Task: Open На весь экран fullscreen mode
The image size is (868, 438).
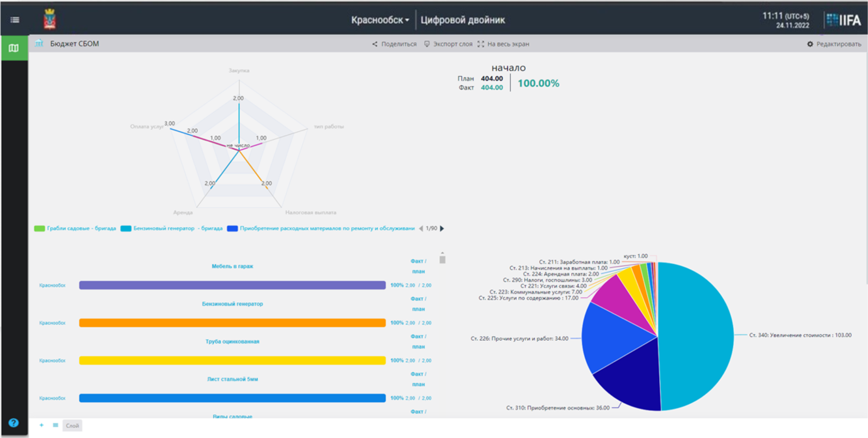Action: point(503,44)
